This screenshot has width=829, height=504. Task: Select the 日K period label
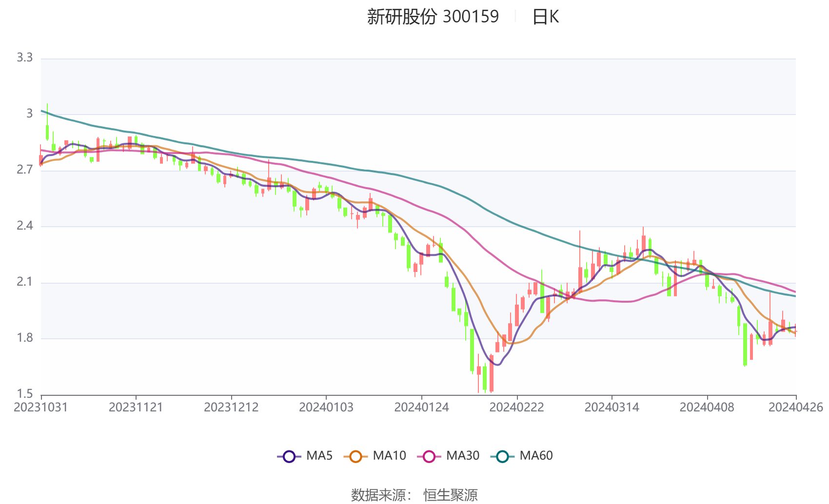click(545, 17)
